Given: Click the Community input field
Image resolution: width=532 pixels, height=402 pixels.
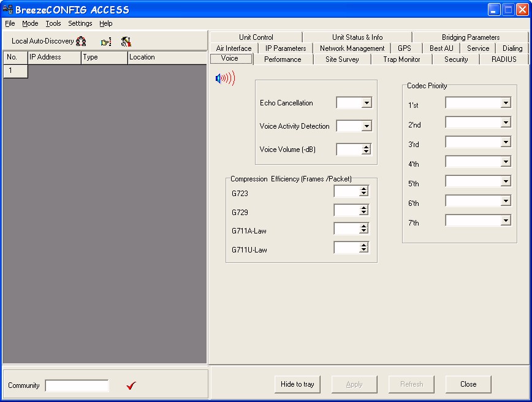Looking at the screenshot, I should click(x=77, y=385).
